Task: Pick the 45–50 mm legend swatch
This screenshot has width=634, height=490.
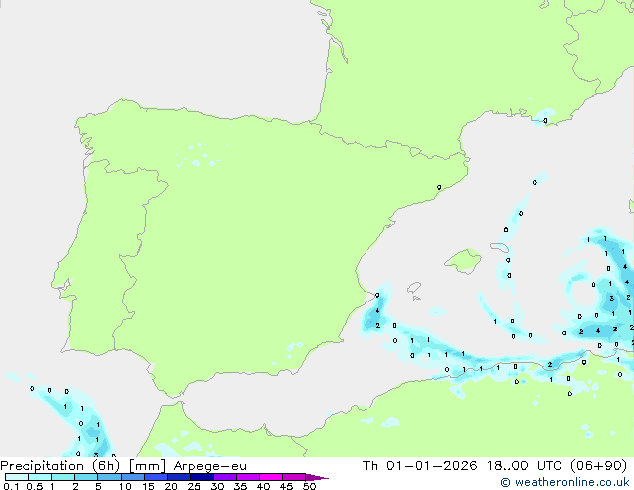Action: click(294, 477)
